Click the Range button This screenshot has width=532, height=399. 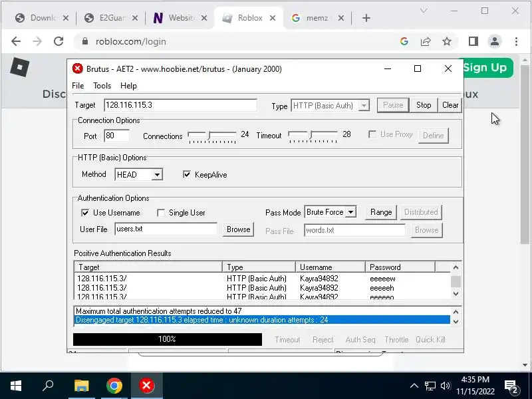(380, 212)
